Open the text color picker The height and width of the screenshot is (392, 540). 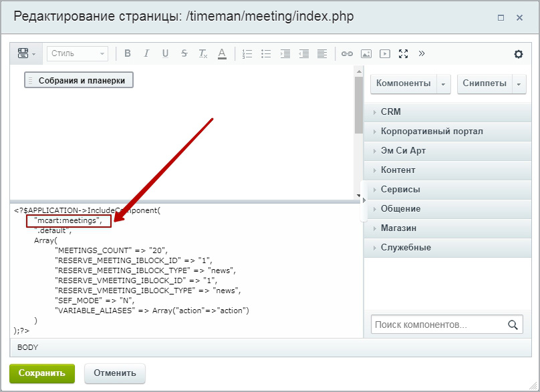[x=222, y=54]
